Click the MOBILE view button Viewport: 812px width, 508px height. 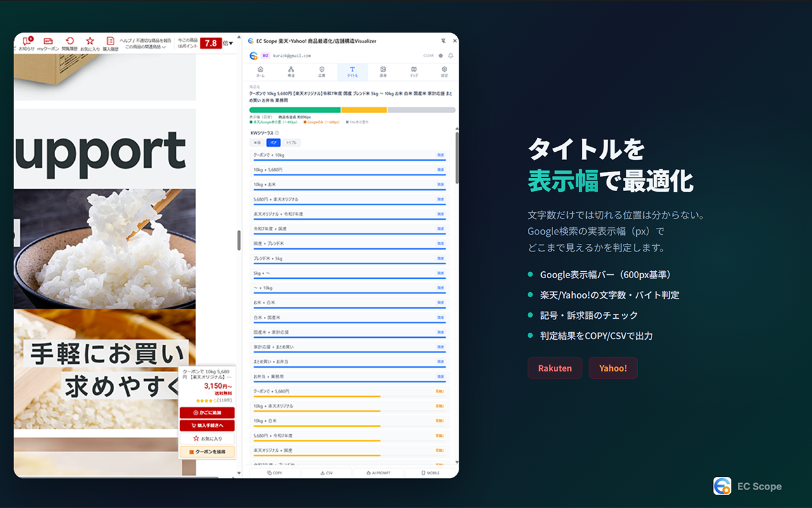431,473
